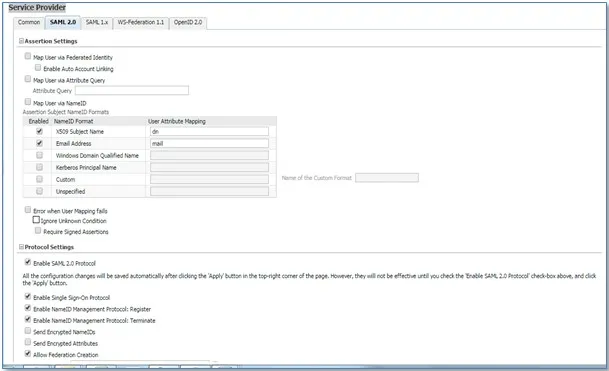The width and height of the screenshot is (609, 371).
Task: Click the X509 attribute mapping field 'dn'
Action: (x=209, y=131)
